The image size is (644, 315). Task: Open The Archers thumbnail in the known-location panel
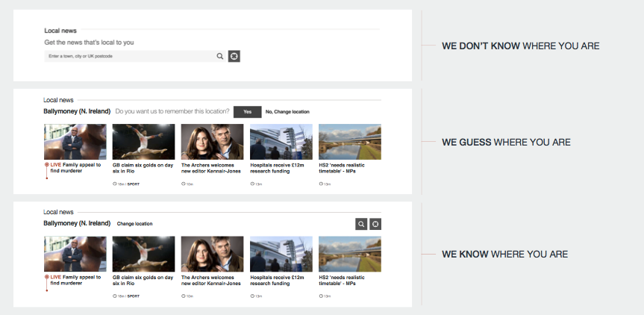pos(213,254)
